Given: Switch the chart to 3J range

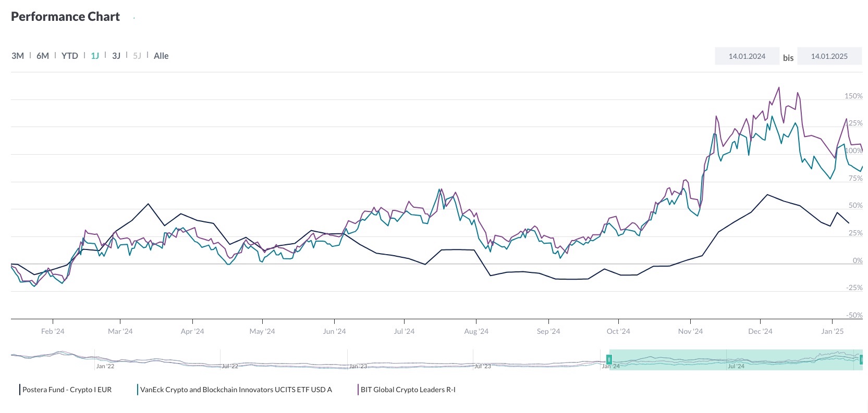Looking at the screenshot, I should (116, 56).
